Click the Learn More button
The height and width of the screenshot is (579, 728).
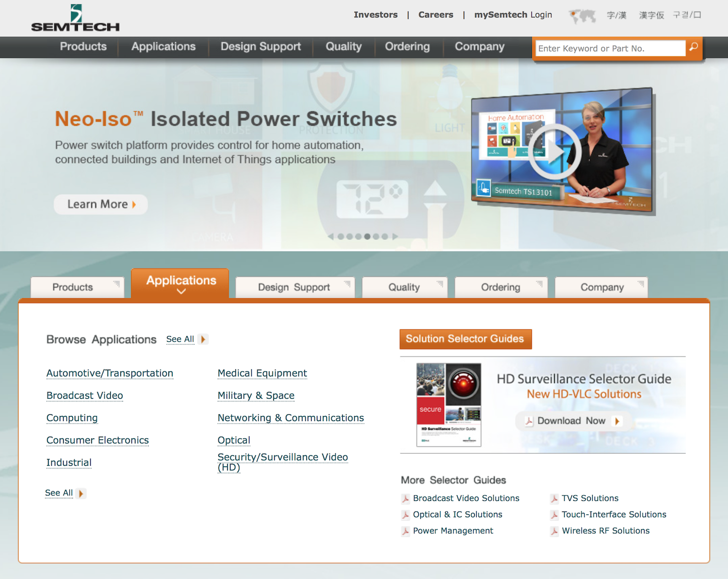[x=100, y=204]
